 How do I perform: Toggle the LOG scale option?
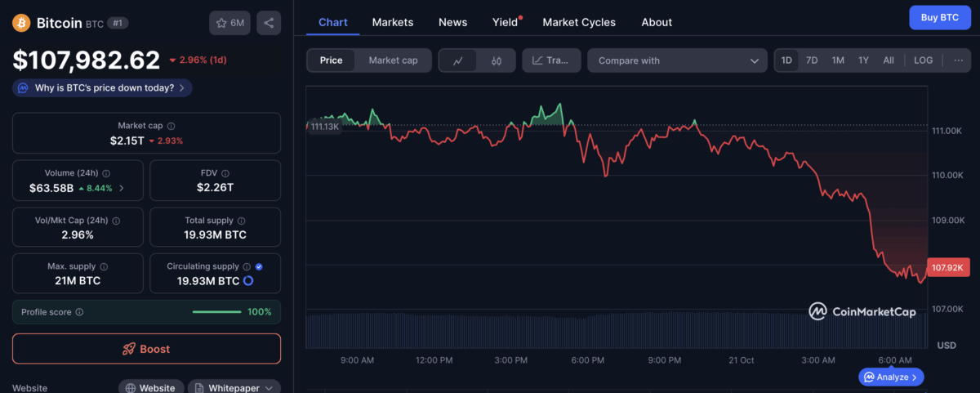point(923,60)
